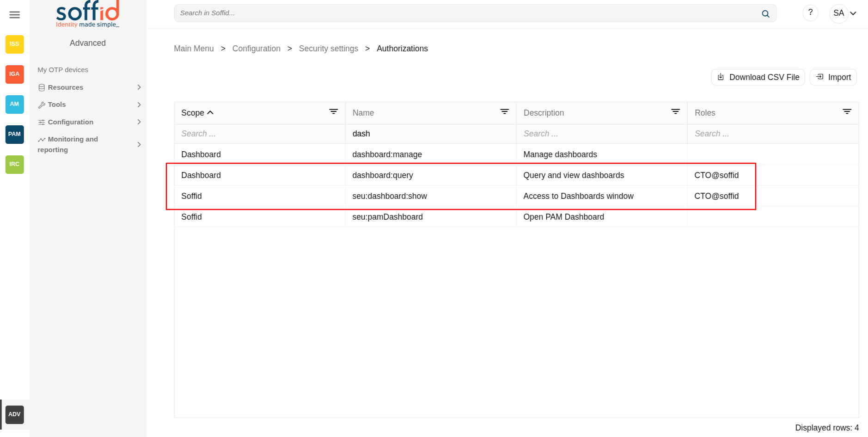Select the ADV module icon
This screenshot has height=437, width=868.
coord(15,414)
